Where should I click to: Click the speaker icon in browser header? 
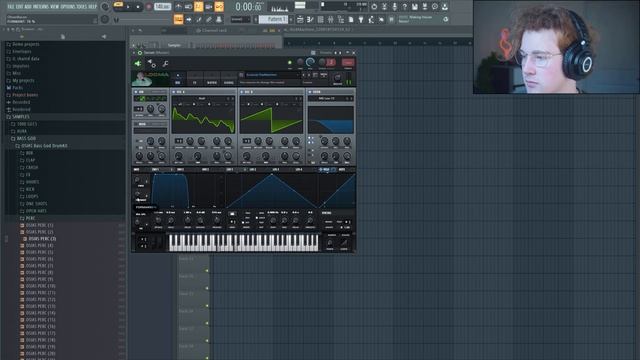(104, 37)
